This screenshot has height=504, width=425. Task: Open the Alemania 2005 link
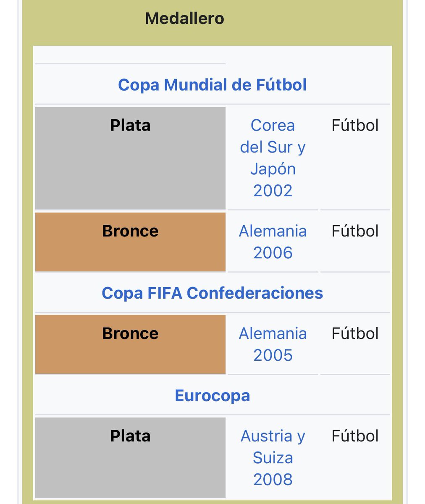click(x=273, y=344)
